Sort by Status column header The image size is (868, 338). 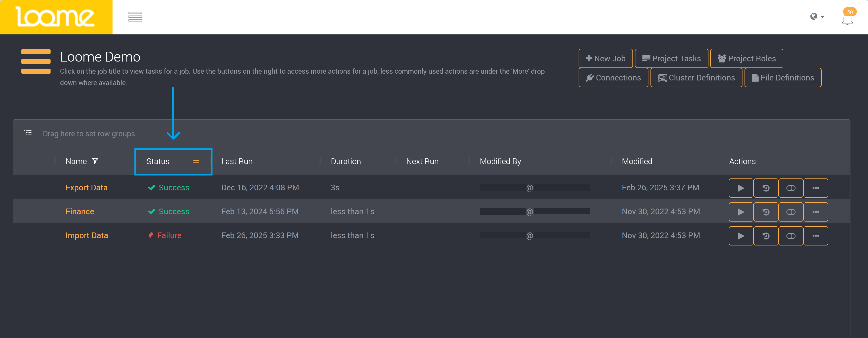point(158,161)
